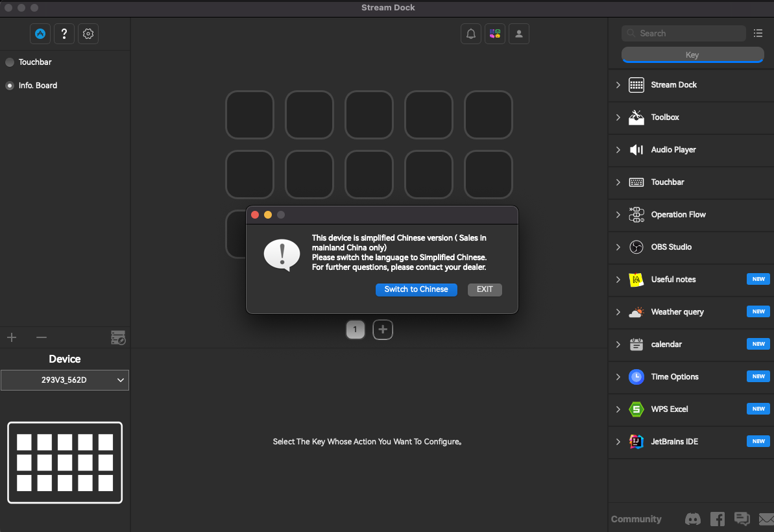Viewport: 774px width, 532px height.
Task: Expand the Stream Dock category chevron
Action: [618, 85]
